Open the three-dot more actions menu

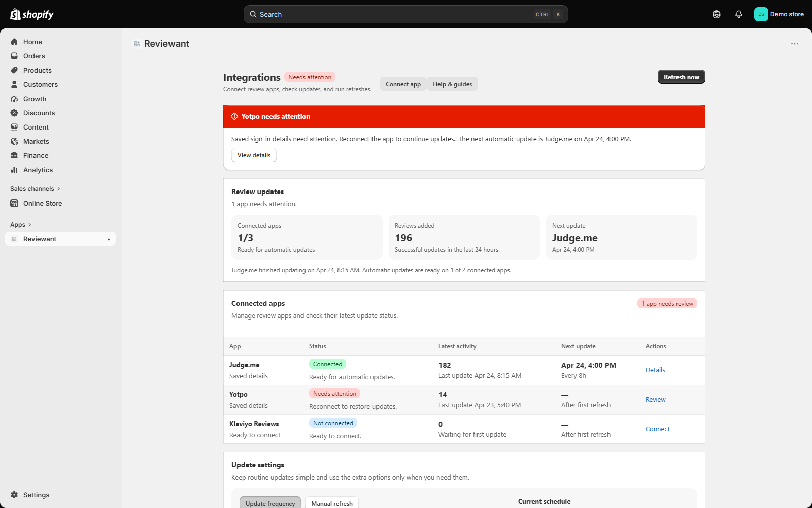(795, 44)
